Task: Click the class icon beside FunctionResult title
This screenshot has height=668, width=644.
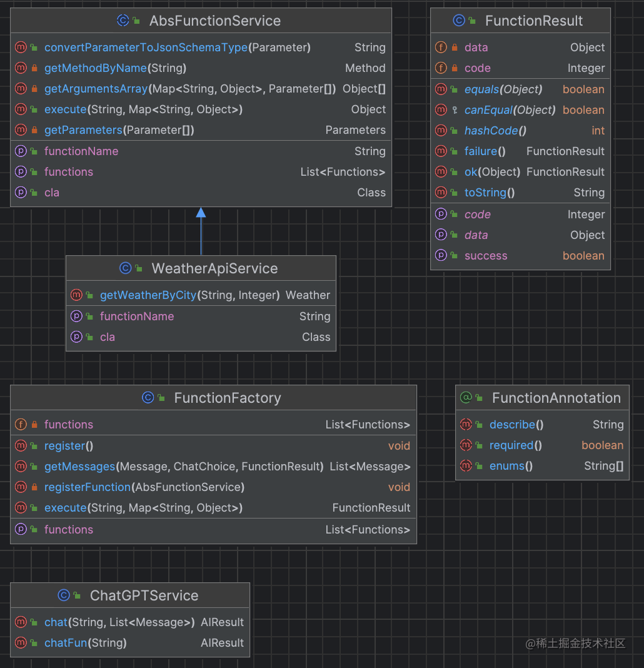Action: pyautogui.click(x=459, y=21)
